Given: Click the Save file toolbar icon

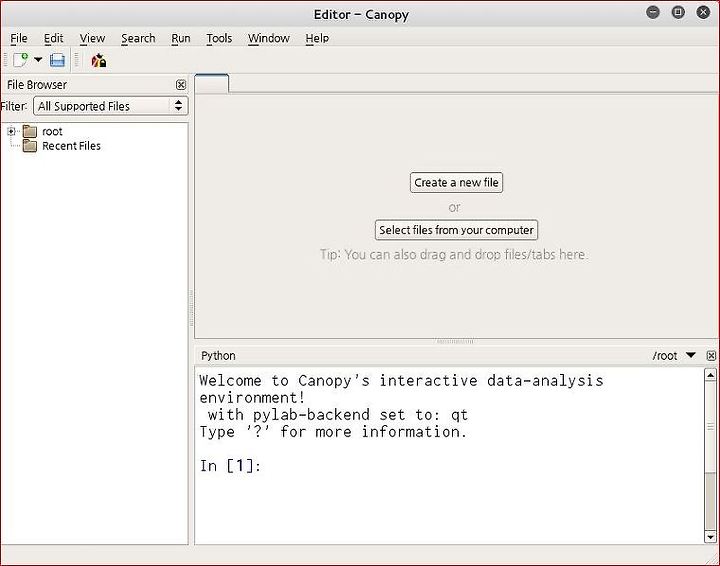Looking at the screenshot, I should [x=57, y=60].
